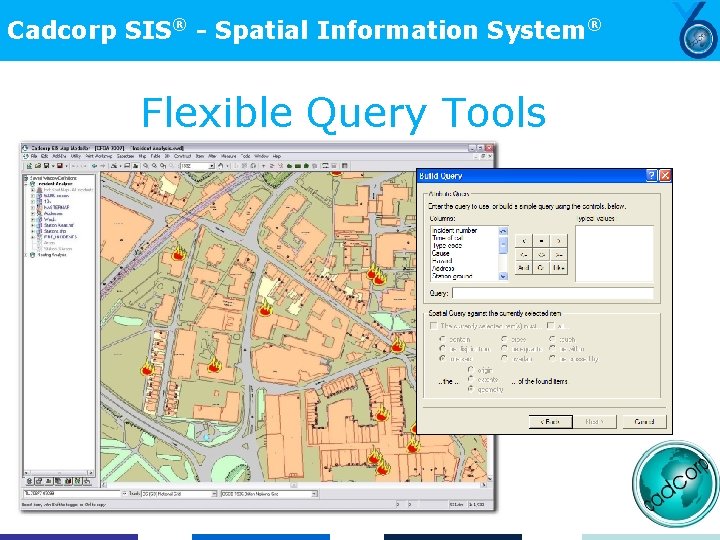The height and width of the screenshot is (540, 720).
Task: Click the Save floppy disk toolbar icon
Action: pos(47,166)
